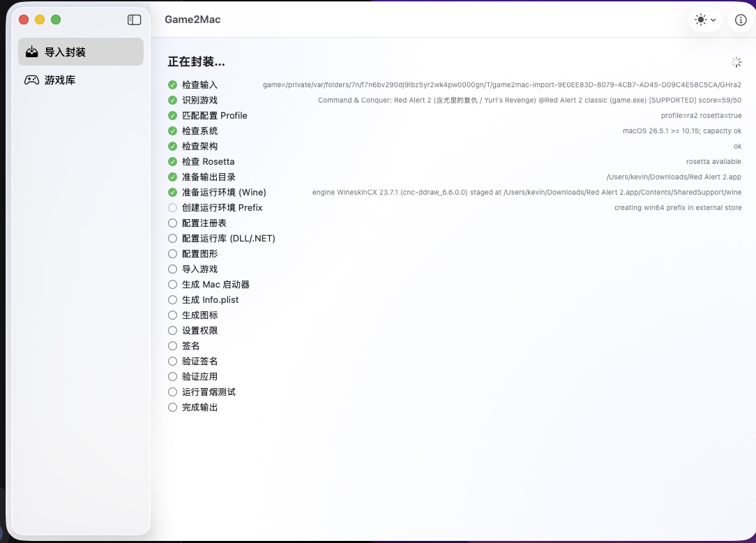Click the 配置注册表 step label
The width and height of the screenshot is (756, 543).
204,223
